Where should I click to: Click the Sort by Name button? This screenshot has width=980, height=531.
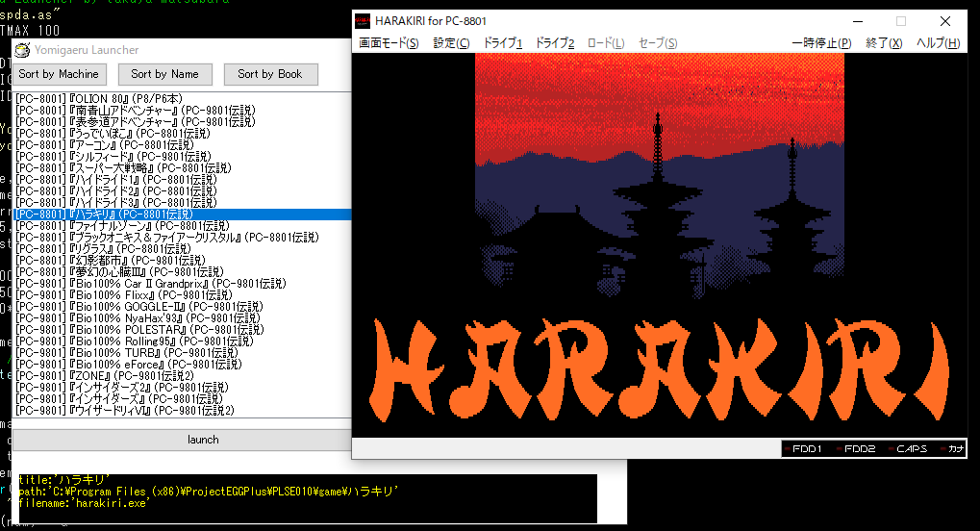pyautogui.click(x=165, y=74)
